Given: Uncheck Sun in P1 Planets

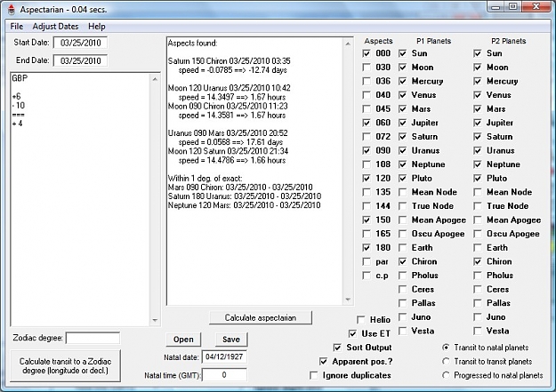Looking at the screenshot, I should [402, 53].
